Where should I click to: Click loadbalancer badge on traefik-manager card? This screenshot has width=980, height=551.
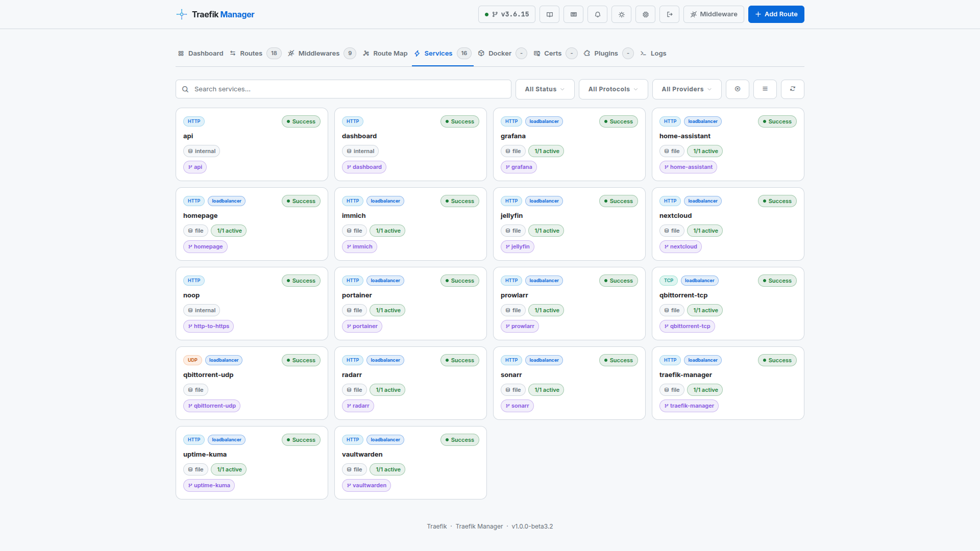(x=703, y=360)
